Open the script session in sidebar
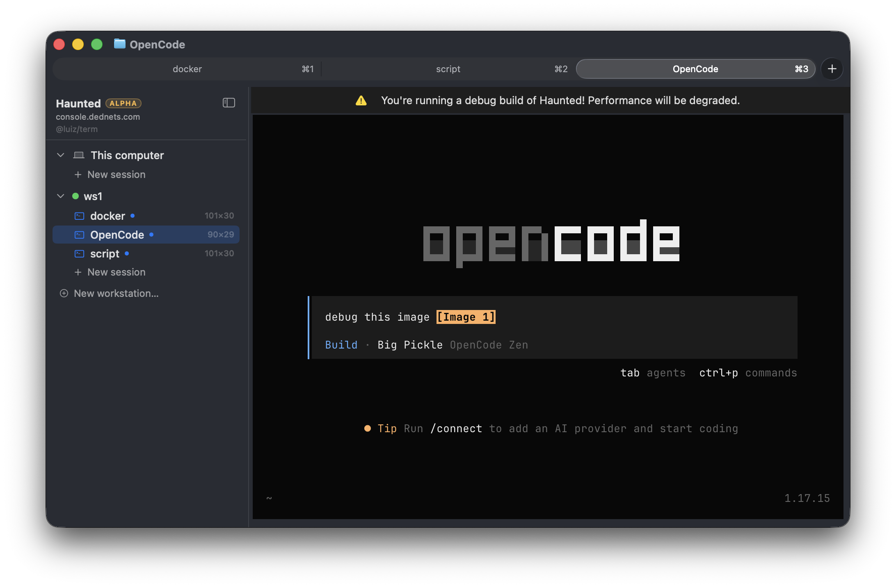 146,253
